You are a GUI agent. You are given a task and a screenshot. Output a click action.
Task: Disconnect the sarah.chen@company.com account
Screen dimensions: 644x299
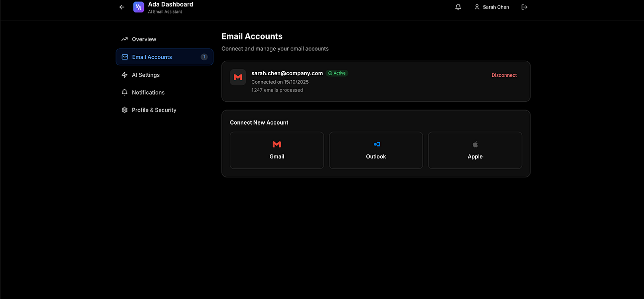[x=504, y=75]
